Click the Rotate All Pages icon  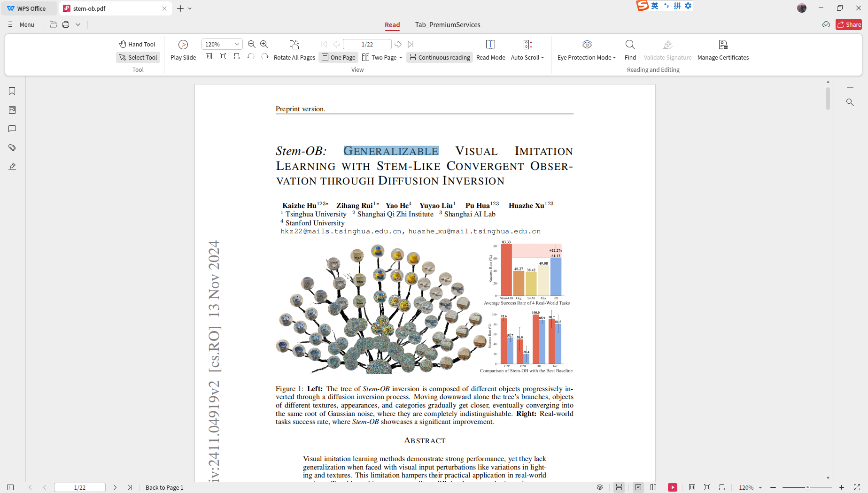pyautogui.click(x=294, y=45)
